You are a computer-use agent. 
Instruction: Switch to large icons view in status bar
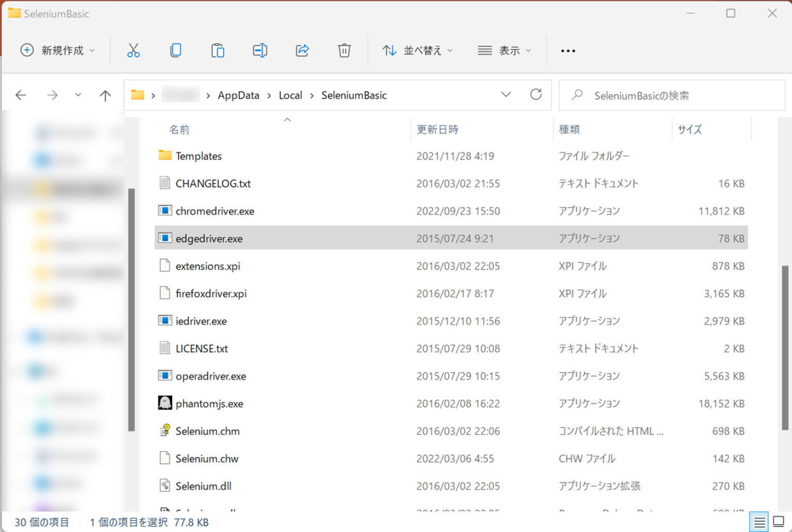click(778, 522)
